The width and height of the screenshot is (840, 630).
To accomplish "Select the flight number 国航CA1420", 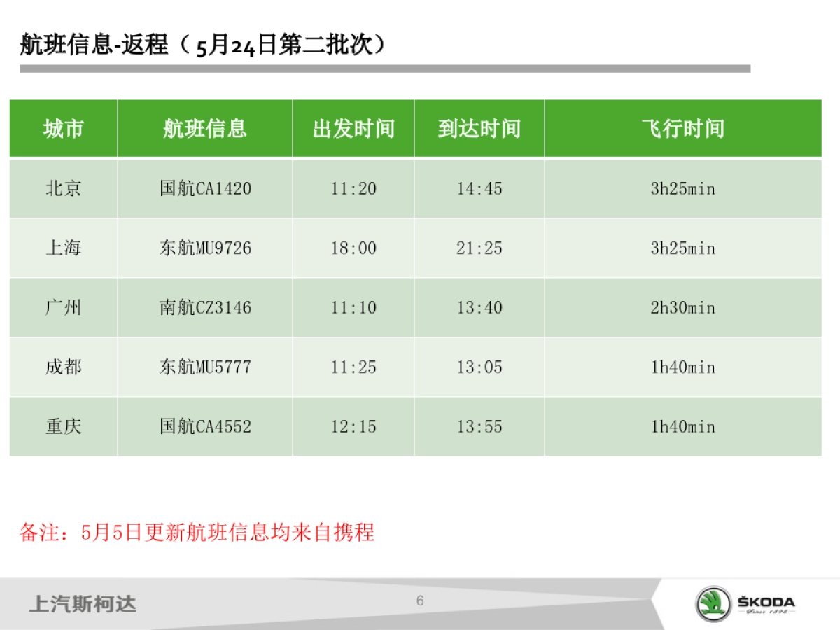I will pyautogui.click(x=206, y=188).
